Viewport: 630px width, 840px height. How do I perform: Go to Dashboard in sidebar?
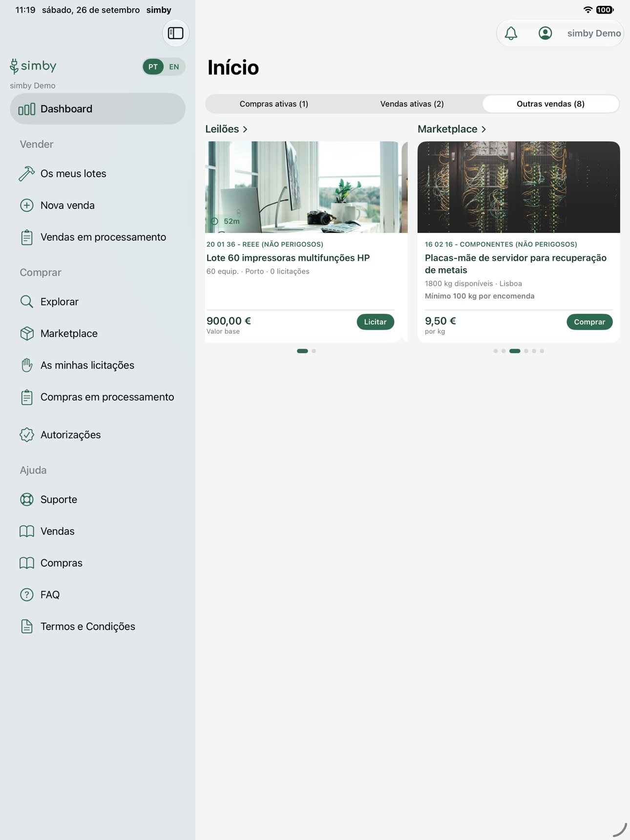(98, 109)
